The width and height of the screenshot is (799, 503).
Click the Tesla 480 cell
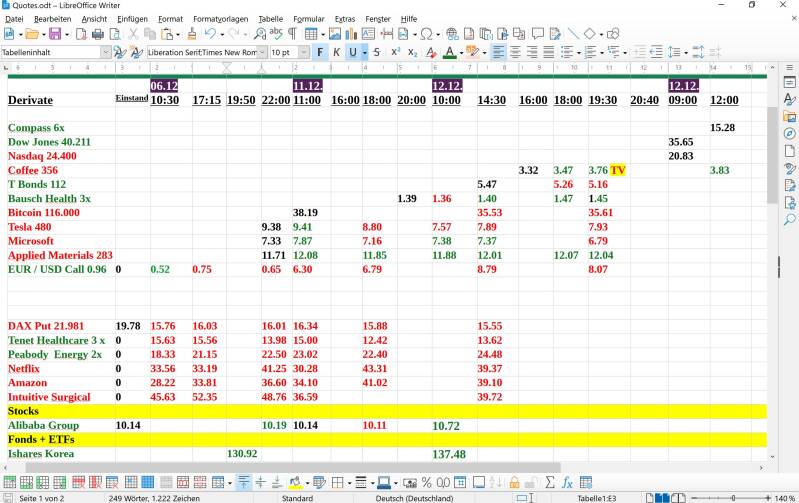[30, 227]
